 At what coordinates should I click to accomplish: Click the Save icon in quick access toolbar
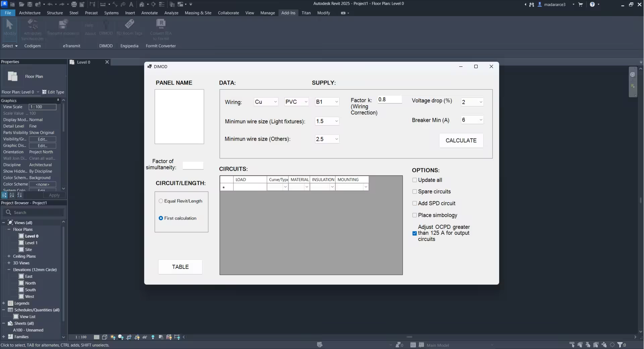coord(30,4)
